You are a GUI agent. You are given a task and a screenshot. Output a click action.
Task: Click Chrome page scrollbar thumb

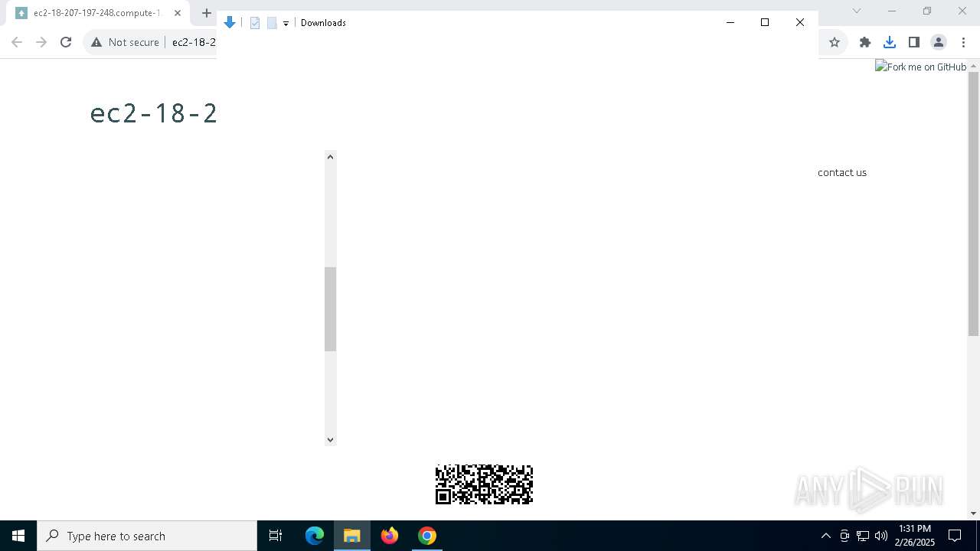click(x=973, y=204)
